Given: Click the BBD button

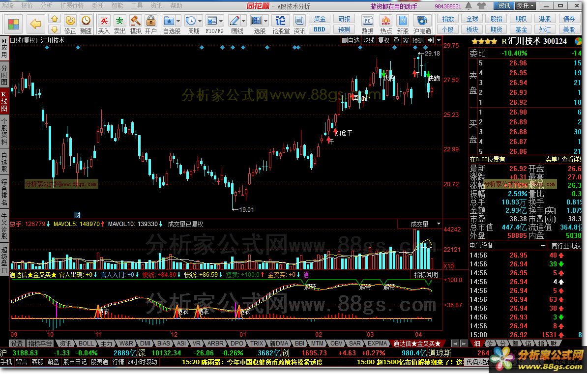Looking at the screenshot, I should tap(320, 29).
